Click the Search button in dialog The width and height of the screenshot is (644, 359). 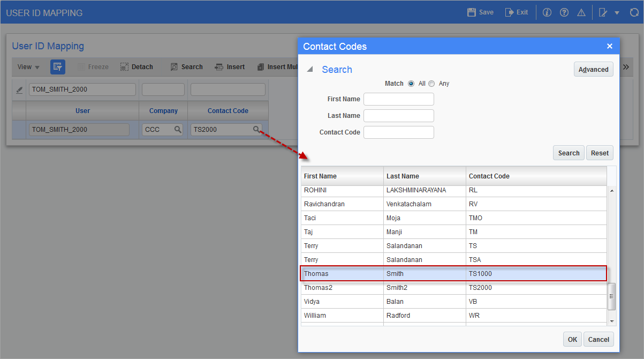pyautogui.click(x=569, y=153)
